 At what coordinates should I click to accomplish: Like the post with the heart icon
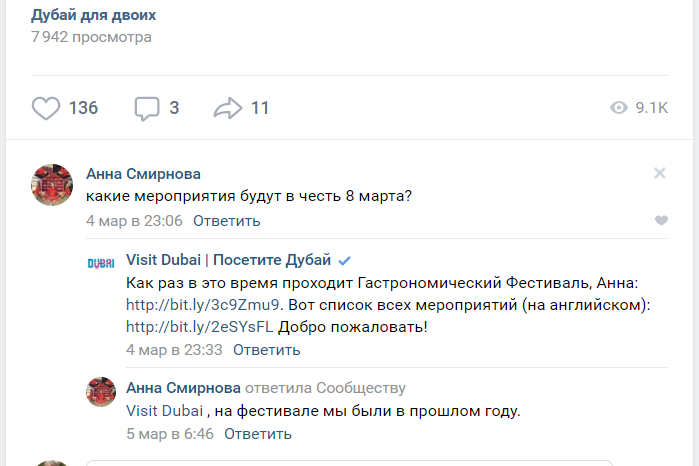46,108
